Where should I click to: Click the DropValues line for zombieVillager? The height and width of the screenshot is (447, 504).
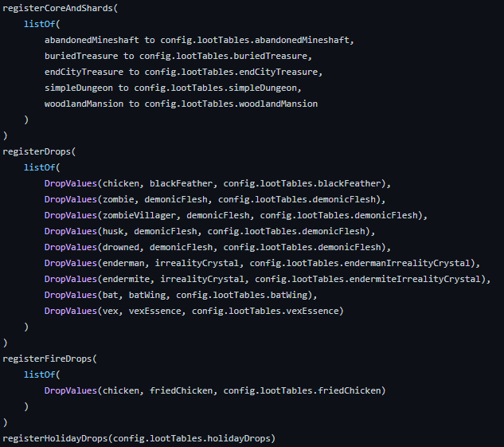(x=236, y=215)
